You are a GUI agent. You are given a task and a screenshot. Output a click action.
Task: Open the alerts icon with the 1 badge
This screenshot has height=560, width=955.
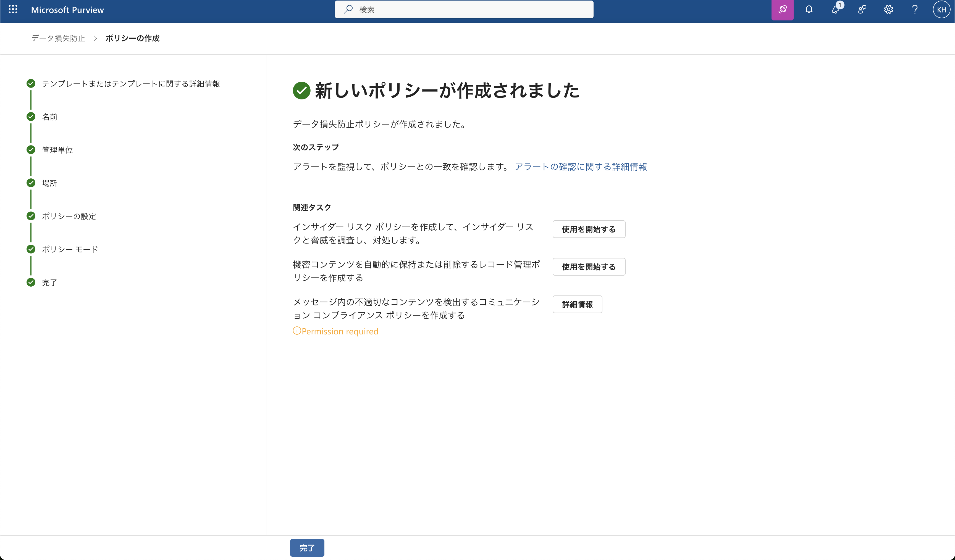836,9
